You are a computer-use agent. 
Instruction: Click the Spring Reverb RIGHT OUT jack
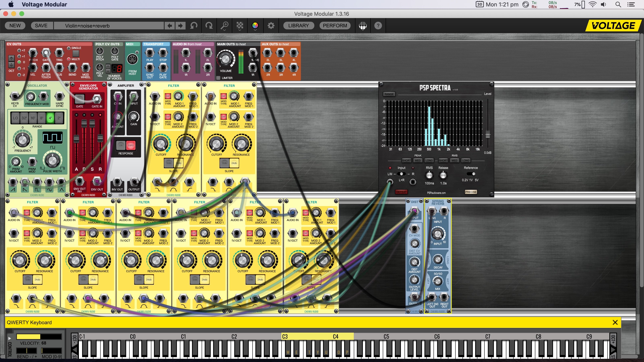(444, 297)
